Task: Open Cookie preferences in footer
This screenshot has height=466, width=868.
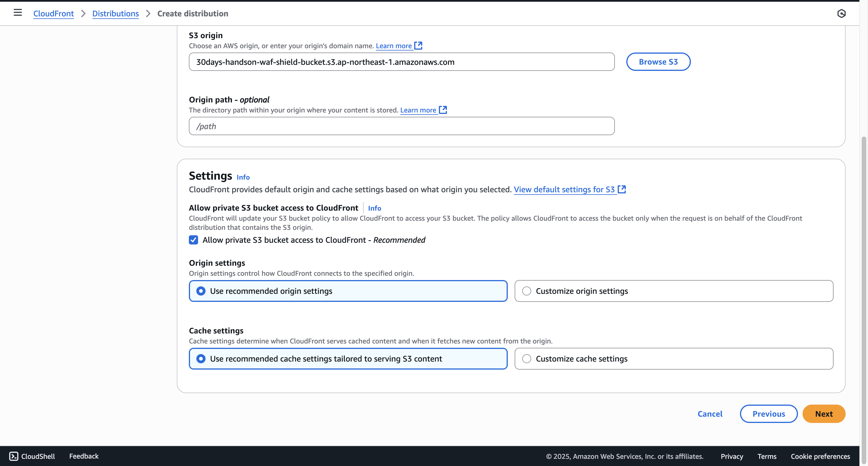Action: [820, 456]
